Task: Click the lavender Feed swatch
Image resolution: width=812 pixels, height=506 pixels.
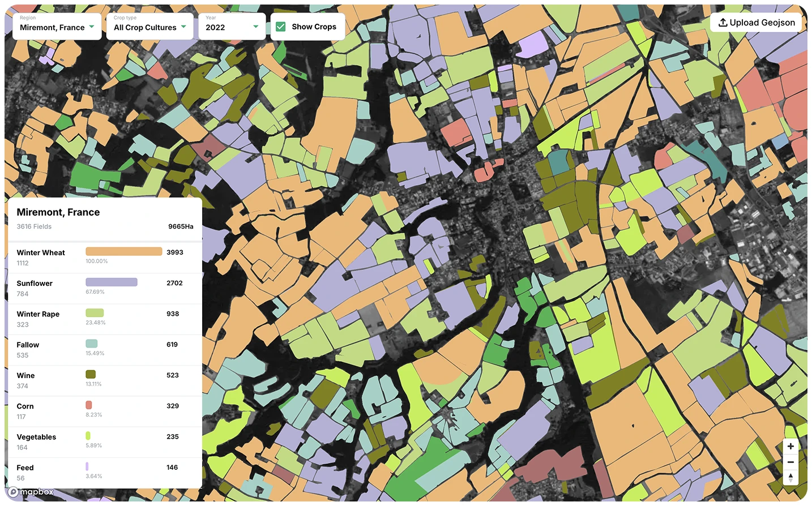Action: tap(87, 466)
